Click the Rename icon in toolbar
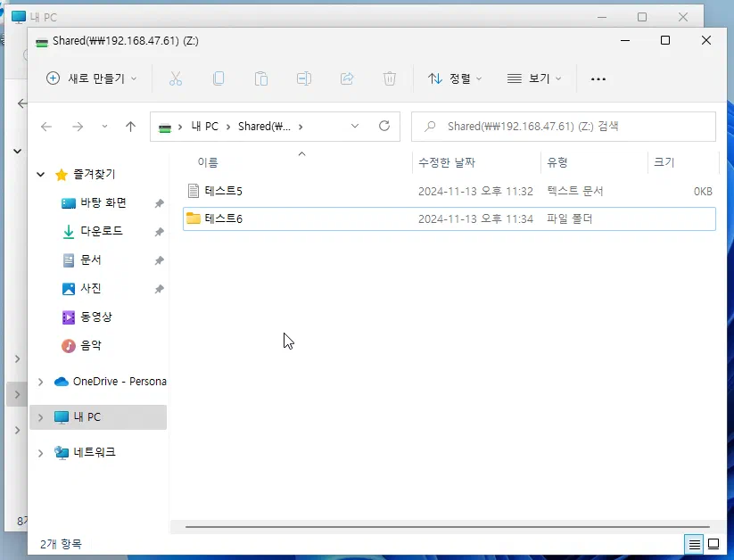 (x=304, y=78)
